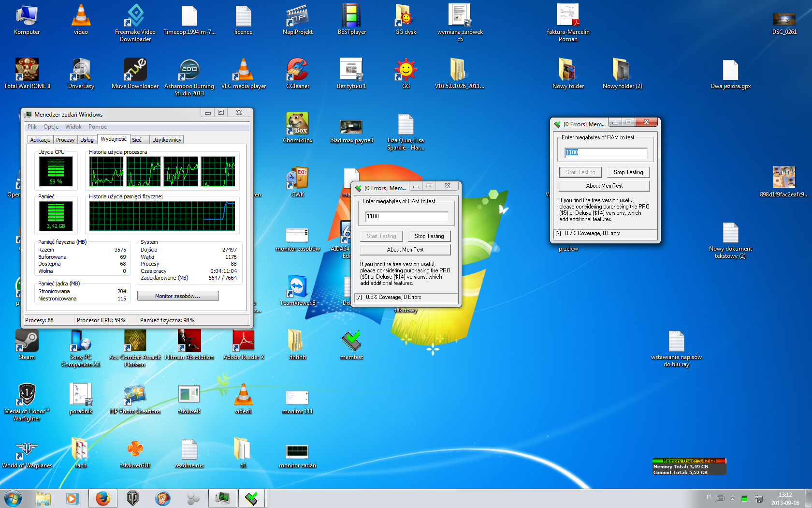Open Total War ROME II shortcut
Viewport: 812px width, 508px height.
pyautogui.click(x=27, y=75)
